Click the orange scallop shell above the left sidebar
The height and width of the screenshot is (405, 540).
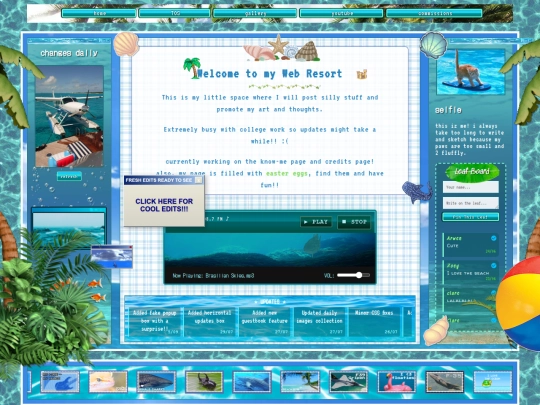(126, 44)
